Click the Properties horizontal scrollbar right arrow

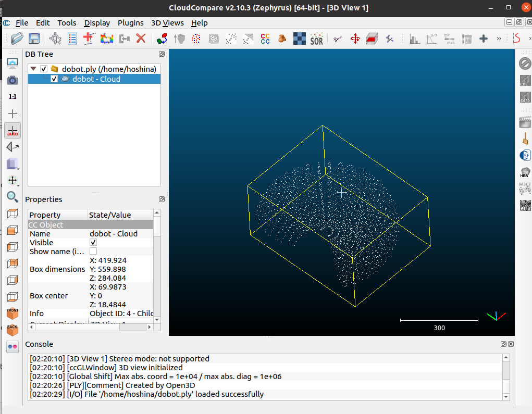150,327
